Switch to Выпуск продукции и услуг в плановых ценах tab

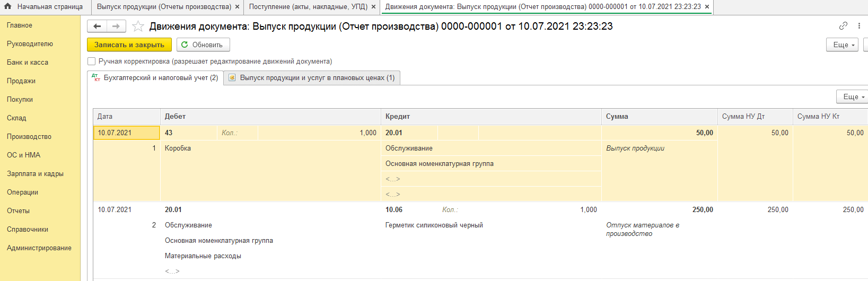tap(312, 78)
